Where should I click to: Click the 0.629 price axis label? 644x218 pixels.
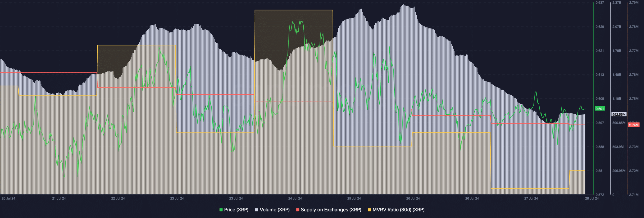600,27
